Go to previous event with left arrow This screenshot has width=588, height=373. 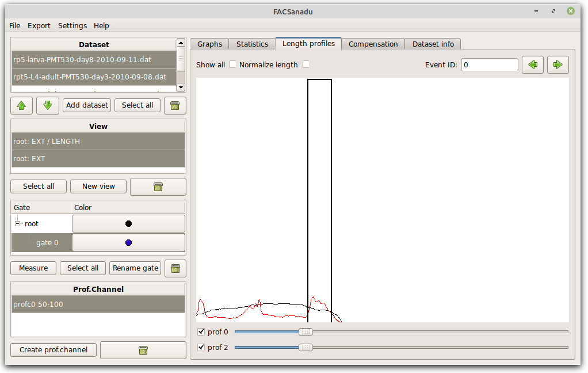[x=533, y=64]
